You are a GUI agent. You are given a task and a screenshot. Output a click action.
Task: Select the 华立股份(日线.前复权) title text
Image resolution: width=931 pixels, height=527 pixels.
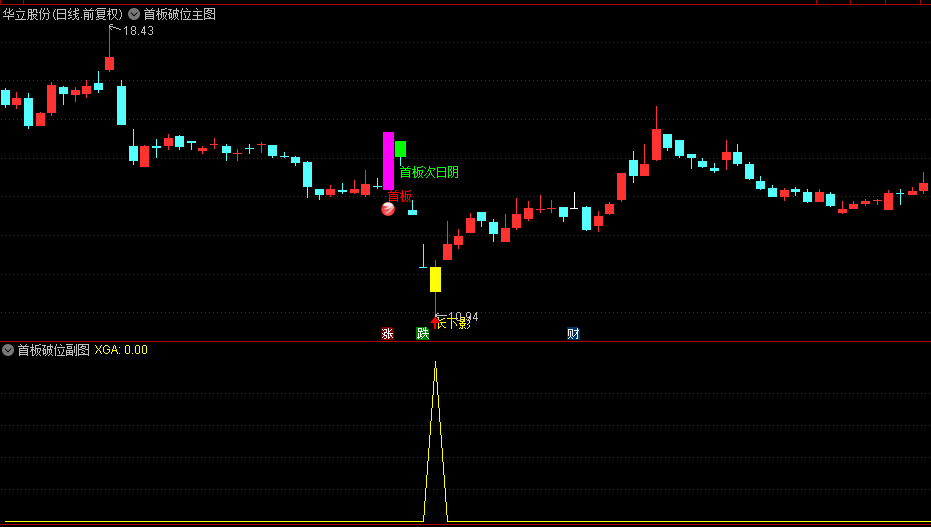(x=62, y=14)
